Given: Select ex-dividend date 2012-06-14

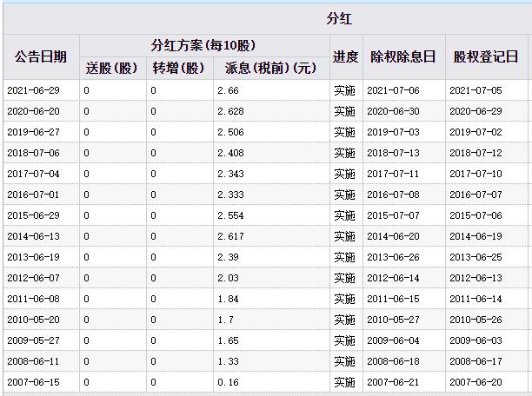Looking at the screenshot, I should [x=393, y=278].
